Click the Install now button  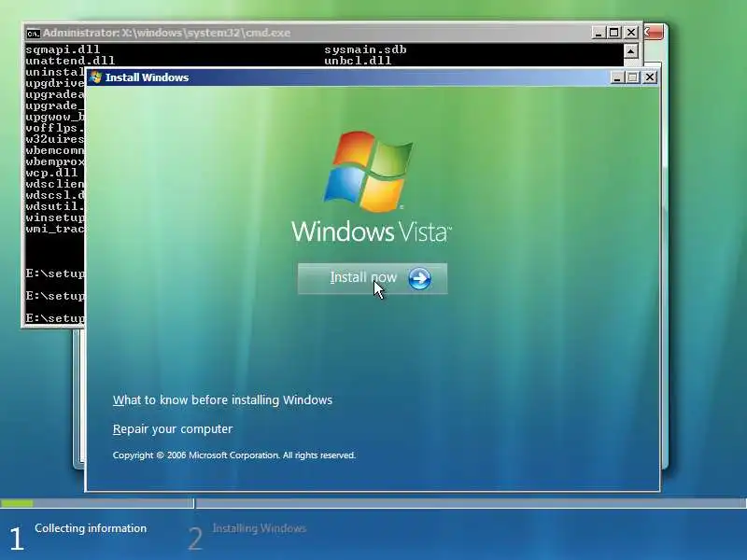373,278
